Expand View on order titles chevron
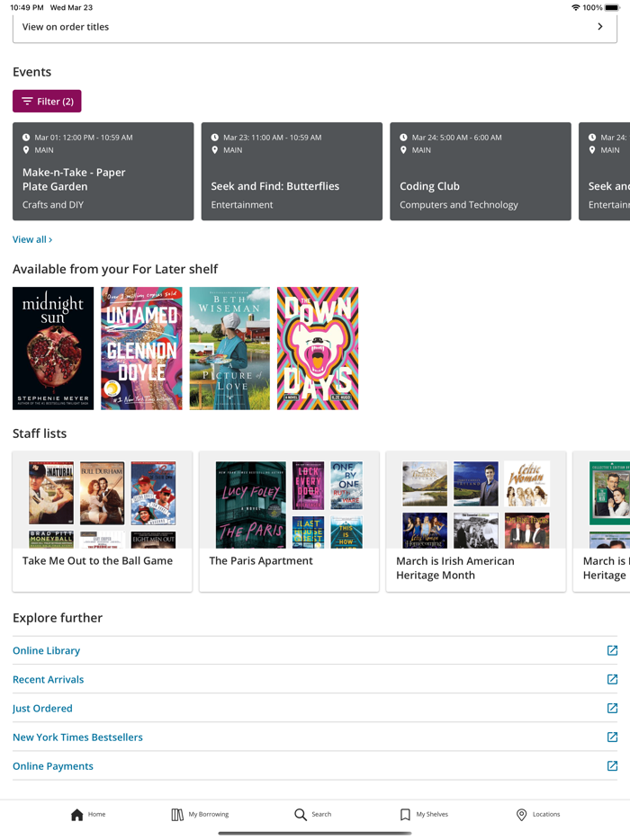 (600, 26)
